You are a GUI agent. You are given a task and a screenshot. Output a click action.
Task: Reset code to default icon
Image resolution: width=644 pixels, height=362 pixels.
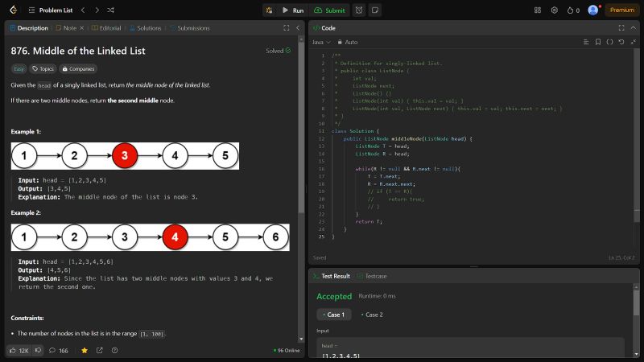click(621, 42)
